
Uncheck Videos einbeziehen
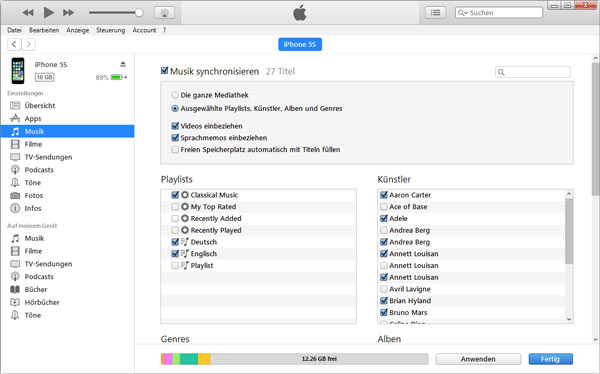point(175,126)
